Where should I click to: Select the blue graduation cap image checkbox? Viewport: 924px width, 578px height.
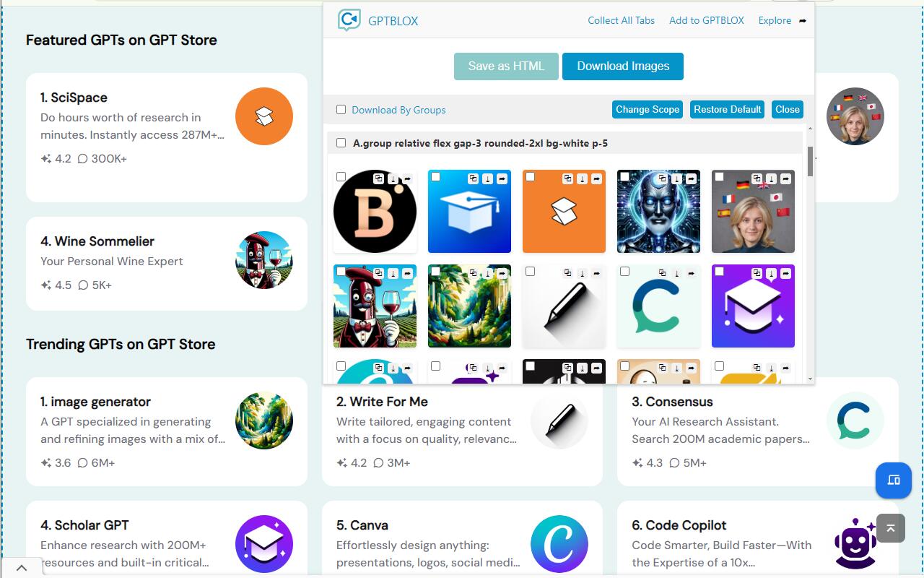click(x=436, y=176)
